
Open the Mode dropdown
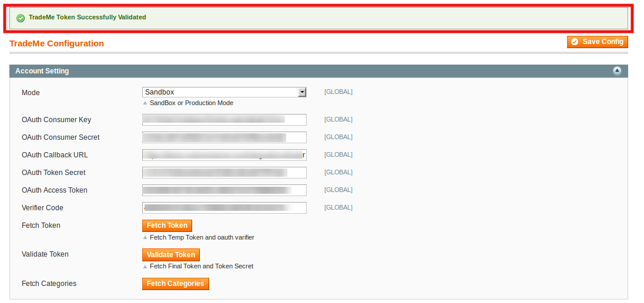tap(224, 92)
